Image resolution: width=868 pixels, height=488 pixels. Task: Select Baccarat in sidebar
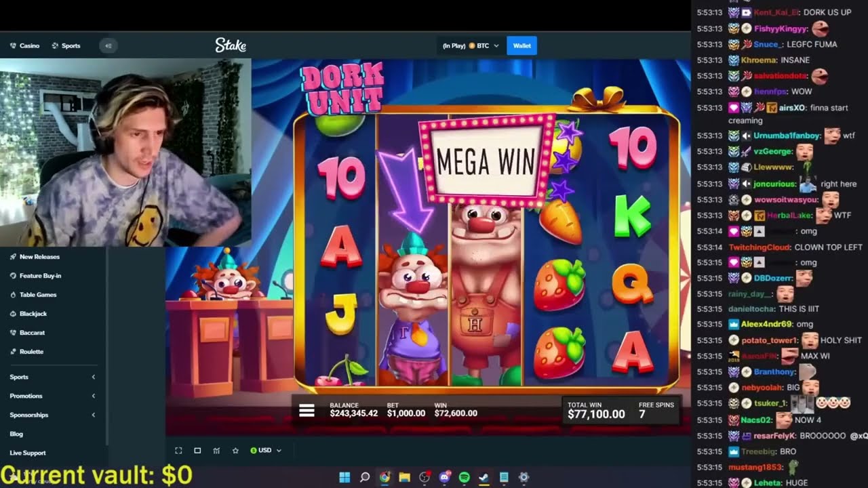pos(27,333)
